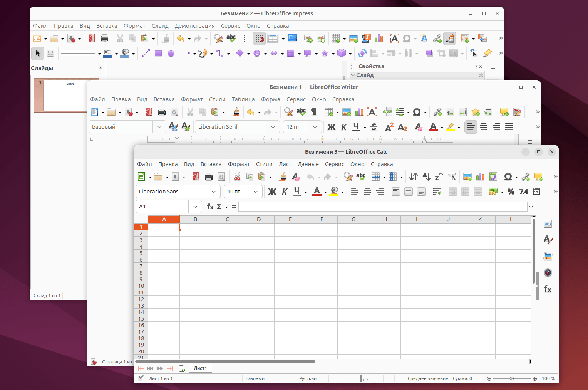This screenshot has width=588, height=390.
Task: Toggle underline in Writer toolbar
Action: (356, 127)
